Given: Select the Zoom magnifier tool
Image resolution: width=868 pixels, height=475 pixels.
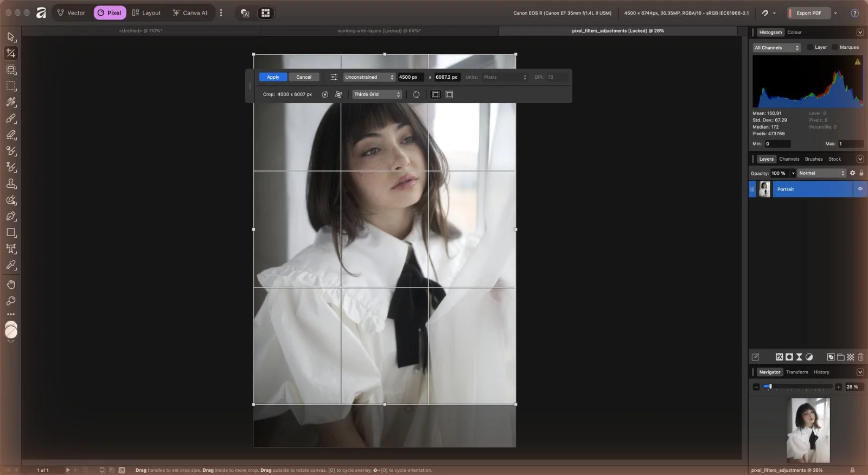Looking at the screenshot, I should pyautogui.click(x=11, y=301).
